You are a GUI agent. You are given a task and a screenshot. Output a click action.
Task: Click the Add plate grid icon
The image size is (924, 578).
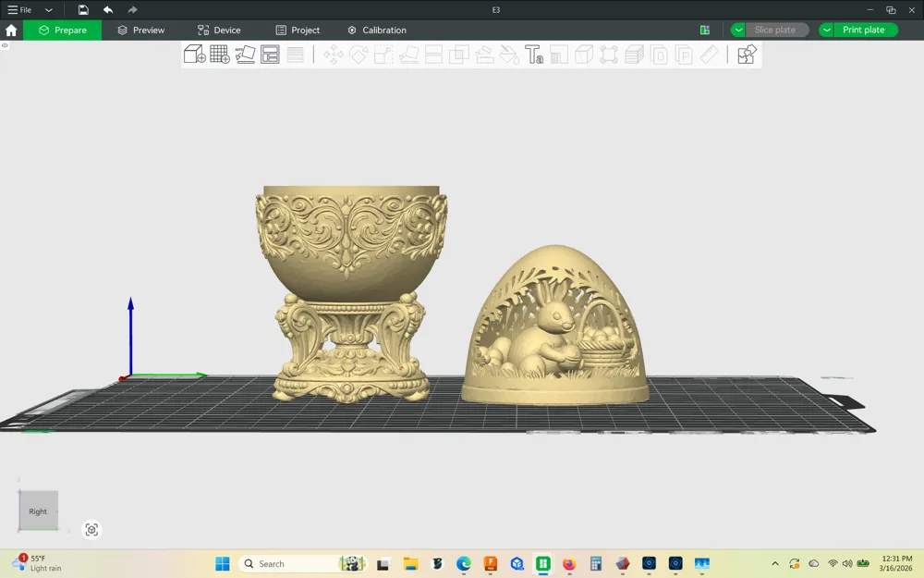coord(220,55)
